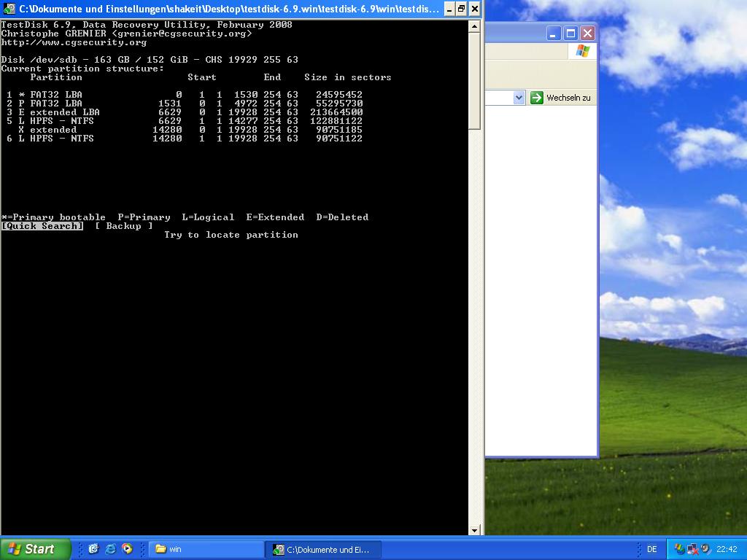Viewport: 747px width, 560px height.
Task: Select the Quick Search option in TestDisk
Action: click(x=42, y=226)
